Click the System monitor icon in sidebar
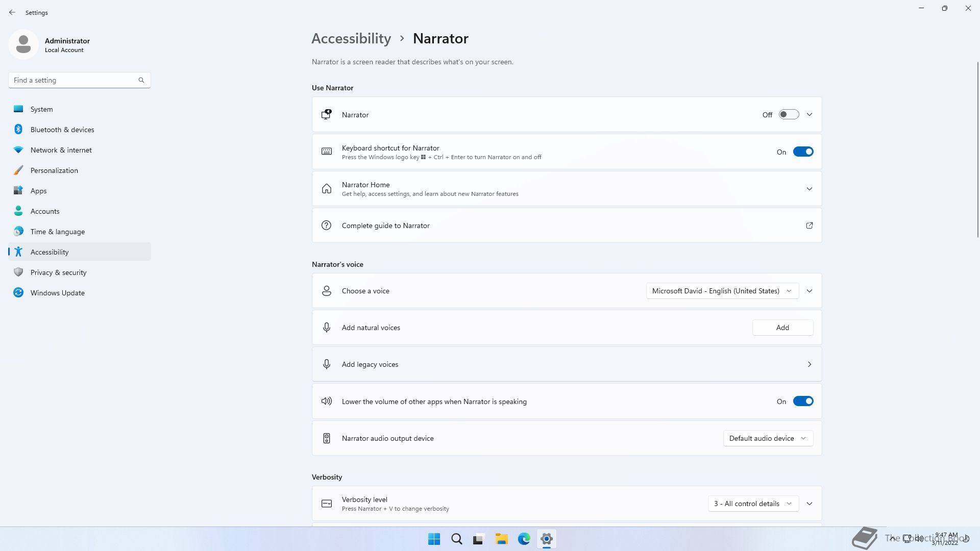This screenshot has height=551, width=980. click(18, 109)
